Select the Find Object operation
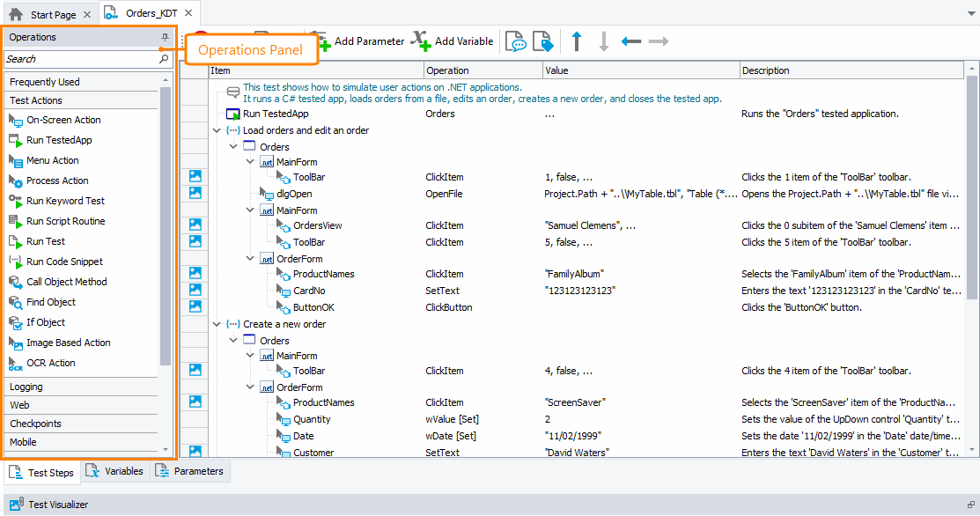980x516 pixels. tap(56, 302)
